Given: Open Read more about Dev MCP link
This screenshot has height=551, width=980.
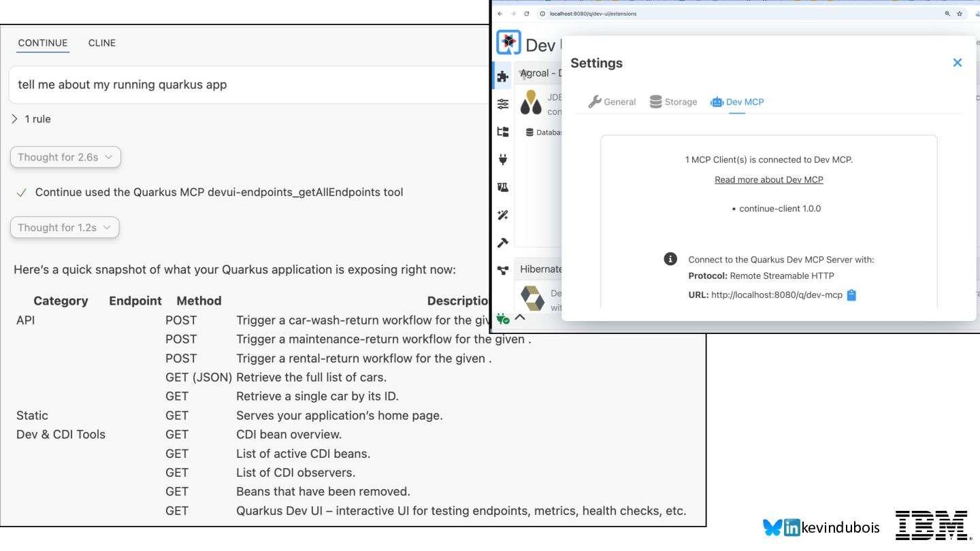Looking at the screenshot, I should pos(769,180).
